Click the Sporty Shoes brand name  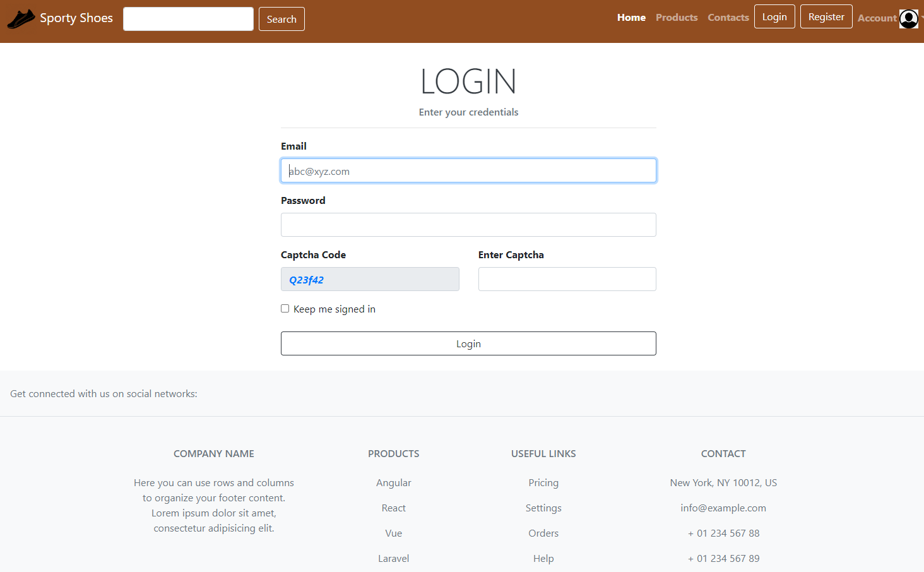point(76,18)
